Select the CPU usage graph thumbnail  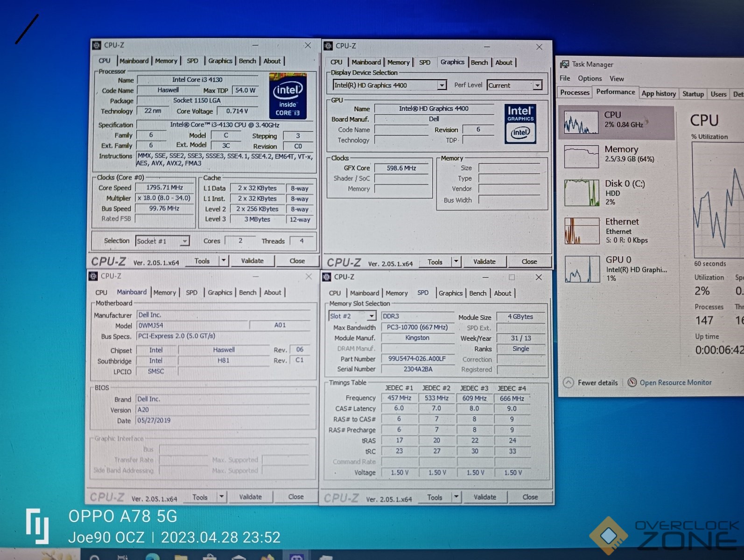click(581, 122)
